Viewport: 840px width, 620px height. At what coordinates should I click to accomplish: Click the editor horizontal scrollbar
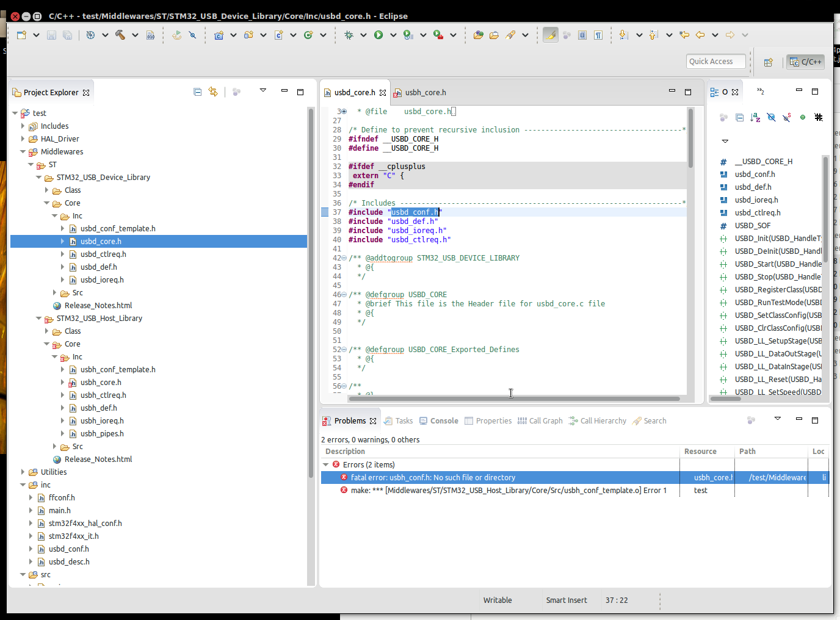(x=513, y=399)
